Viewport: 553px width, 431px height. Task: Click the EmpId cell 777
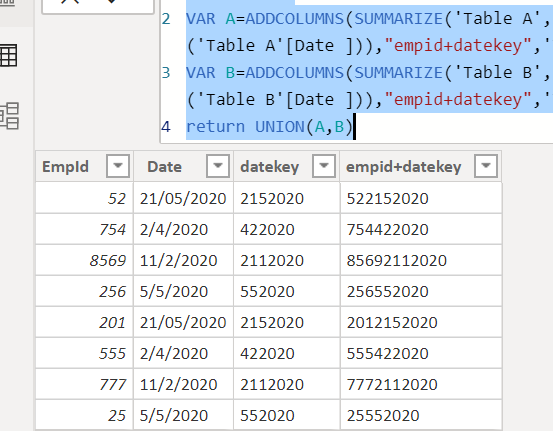point(84,384)
